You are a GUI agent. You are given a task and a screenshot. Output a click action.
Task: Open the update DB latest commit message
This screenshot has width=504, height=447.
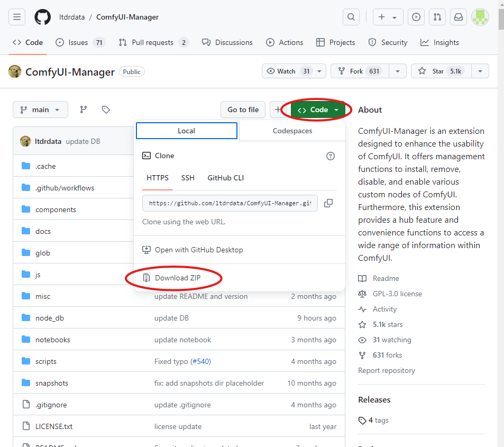pos(83,141)
